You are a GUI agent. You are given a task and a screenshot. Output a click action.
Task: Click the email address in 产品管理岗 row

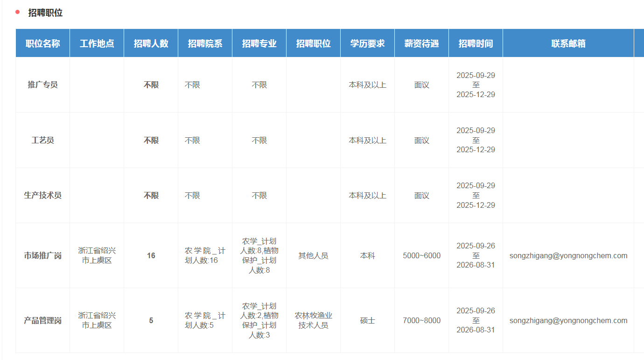point(568,320)
